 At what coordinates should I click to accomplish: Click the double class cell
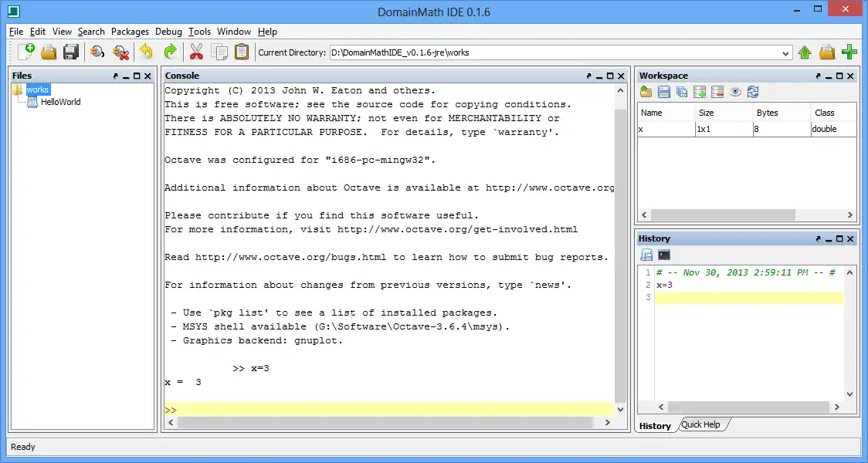click(x=834, y=129)
